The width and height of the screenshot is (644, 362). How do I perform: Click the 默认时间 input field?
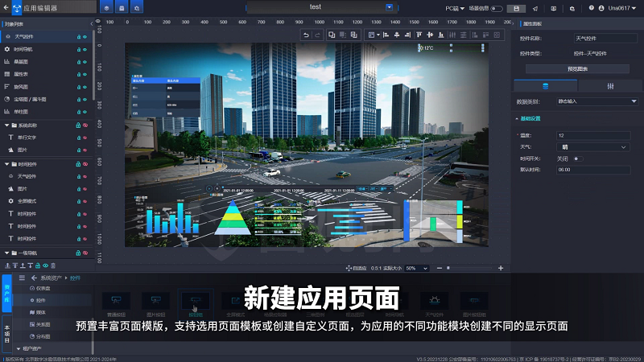(593, 170)
